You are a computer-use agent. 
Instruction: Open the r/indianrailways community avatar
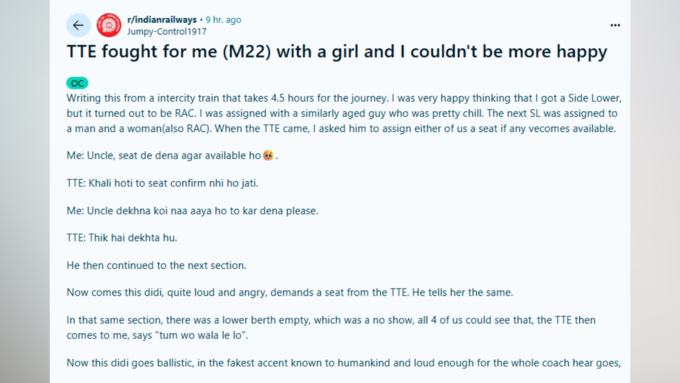tap(109, 25)
